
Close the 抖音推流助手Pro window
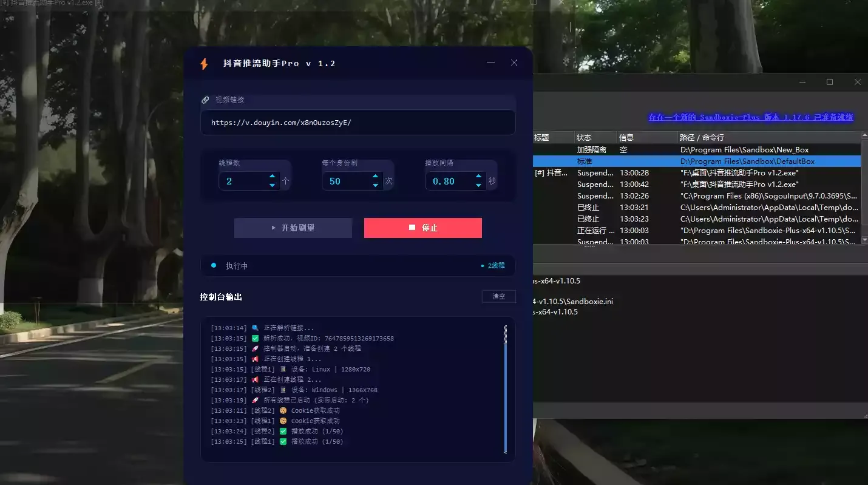tap(514, 63)
